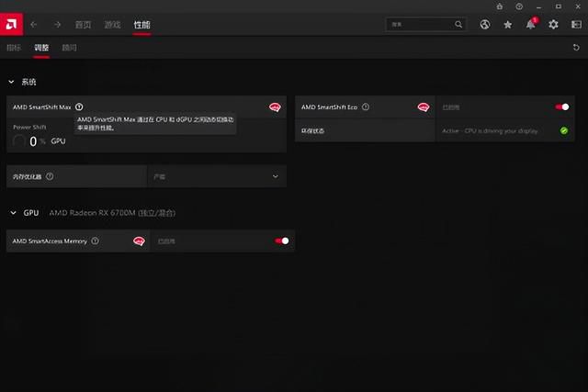
Task: Click the reset arrow icon below toolbar
Action: [x=576, y=48]
